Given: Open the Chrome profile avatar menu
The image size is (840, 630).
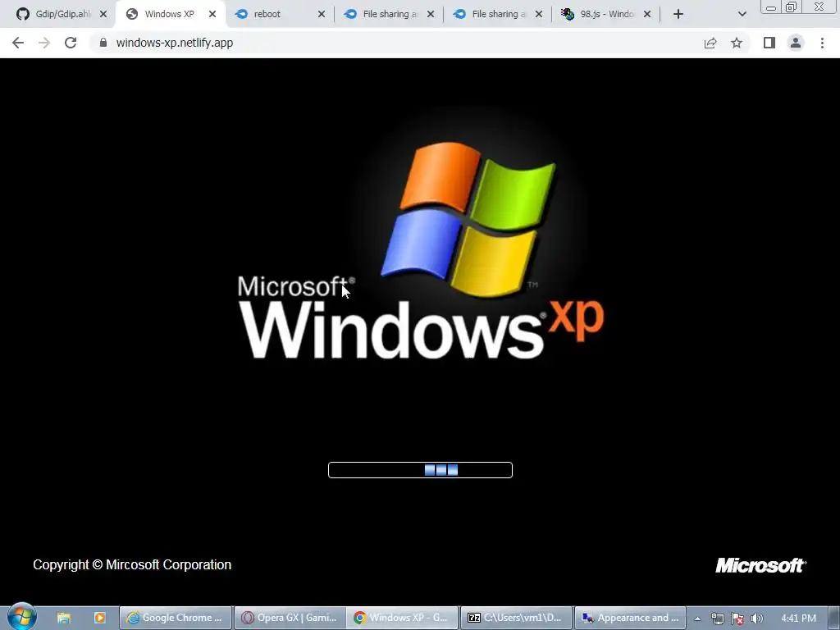Looking at the screenshot, I should click(796, 43).
